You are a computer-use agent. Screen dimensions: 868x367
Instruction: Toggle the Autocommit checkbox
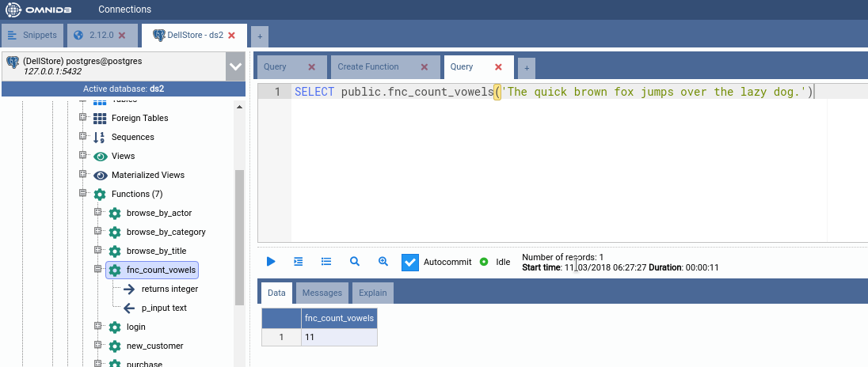click(x=410, y=262)
